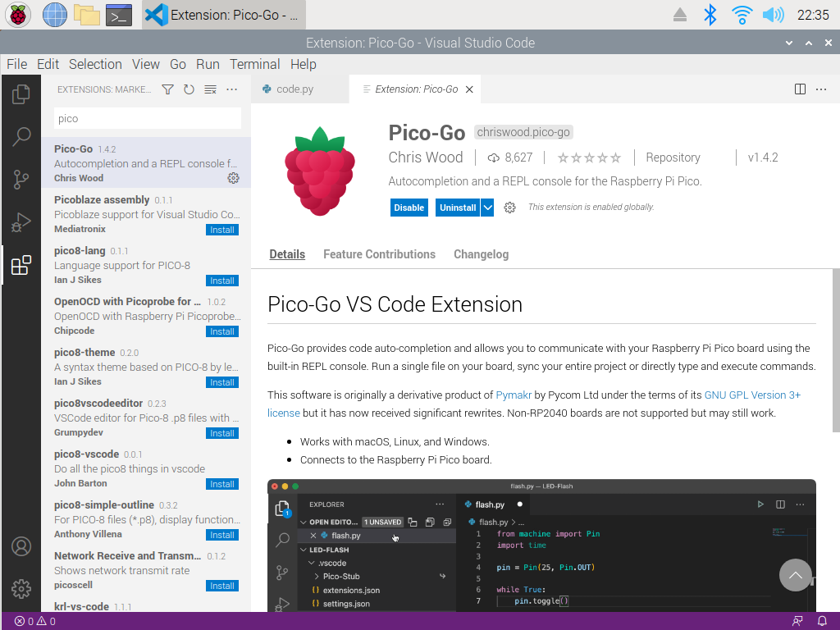Click the Uninstall button
This screenshot has height=630, width=840.
pos(458,208)
